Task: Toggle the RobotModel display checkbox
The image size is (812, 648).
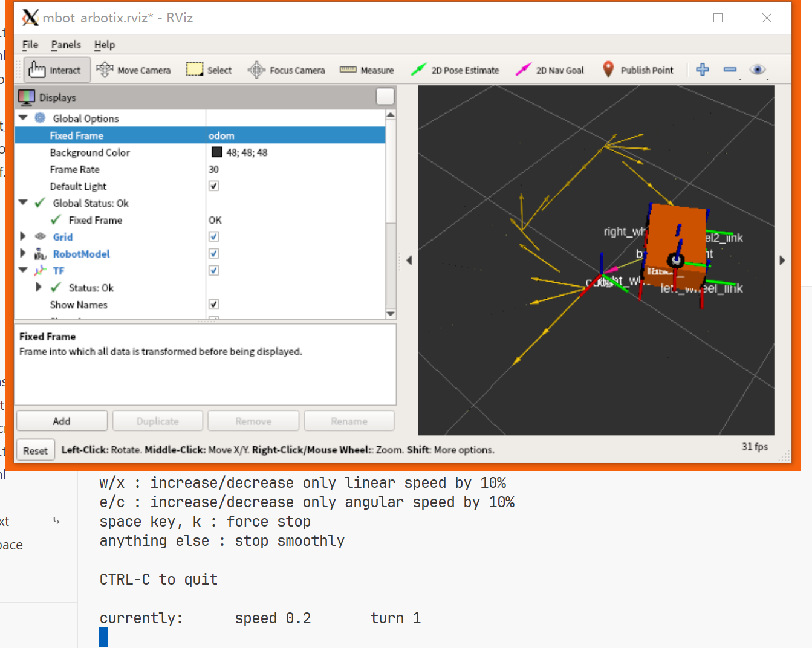Action: 213,253
